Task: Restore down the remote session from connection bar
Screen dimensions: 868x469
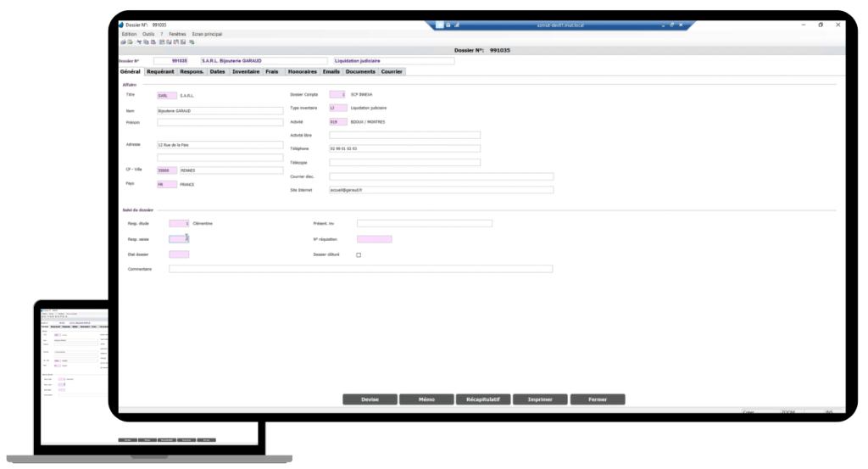Action: 672,25
